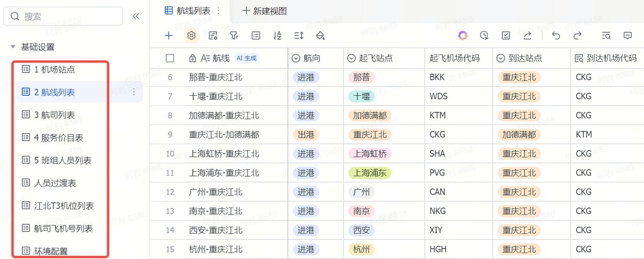
Task: Open the 起飞站点 column header dropdown
Action: click(x=351, y=58)
